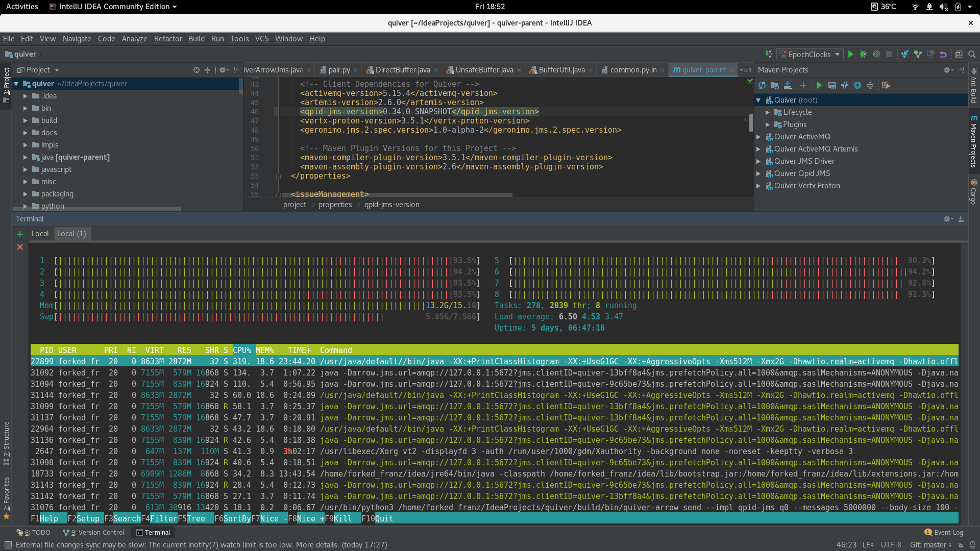Image resolution: width=980 pixels, height=551 pixels.
Task: Run the EpochClocks configuration
Action: pos(850,54)
